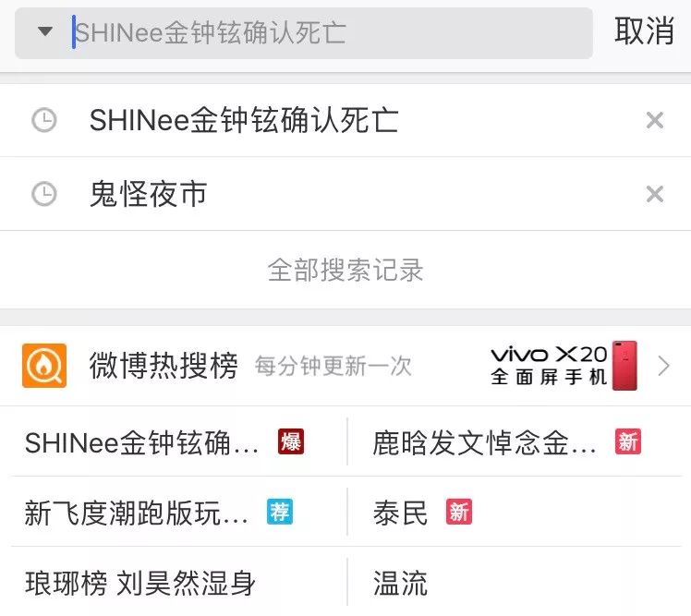691x616 pixels.
Task: Select history item SHINee金钟铉确认死亡
Action: coord(244,120)
